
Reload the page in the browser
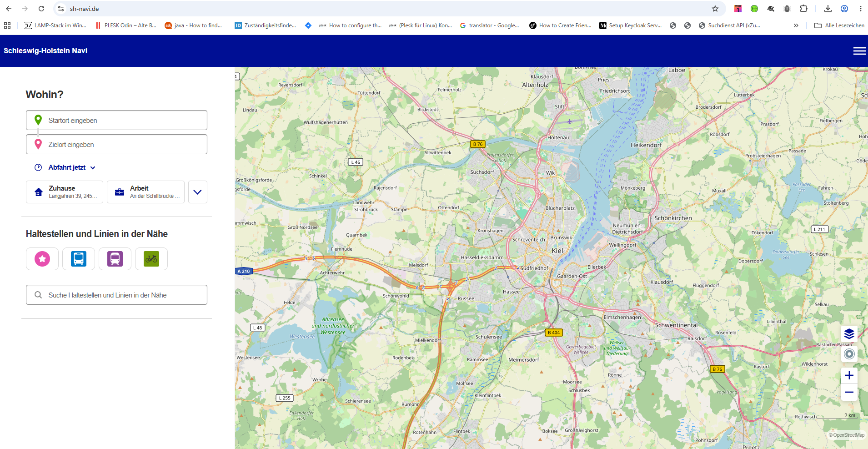point(41,9)
